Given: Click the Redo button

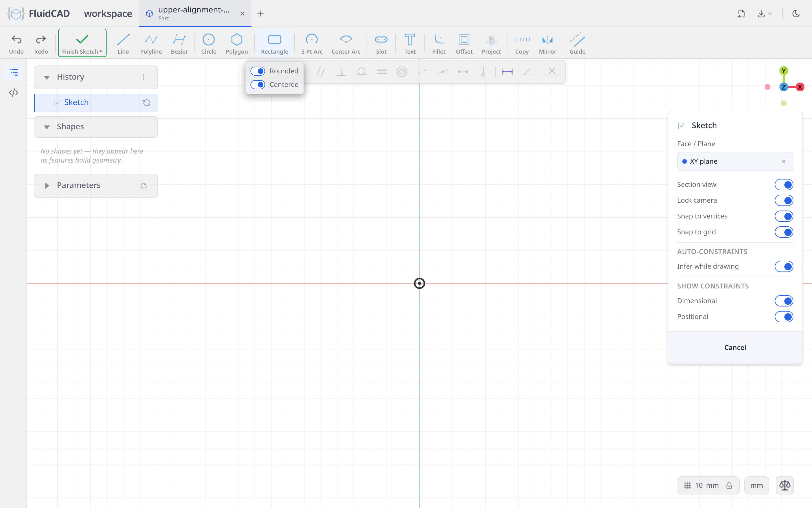Looking at the screenshot, I should (41, 44).
